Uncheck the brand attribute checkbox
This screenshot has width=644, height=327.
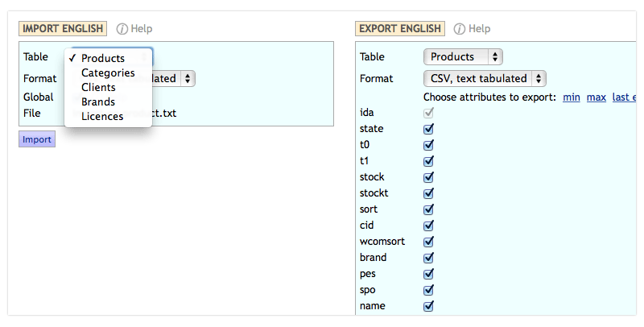428,258
